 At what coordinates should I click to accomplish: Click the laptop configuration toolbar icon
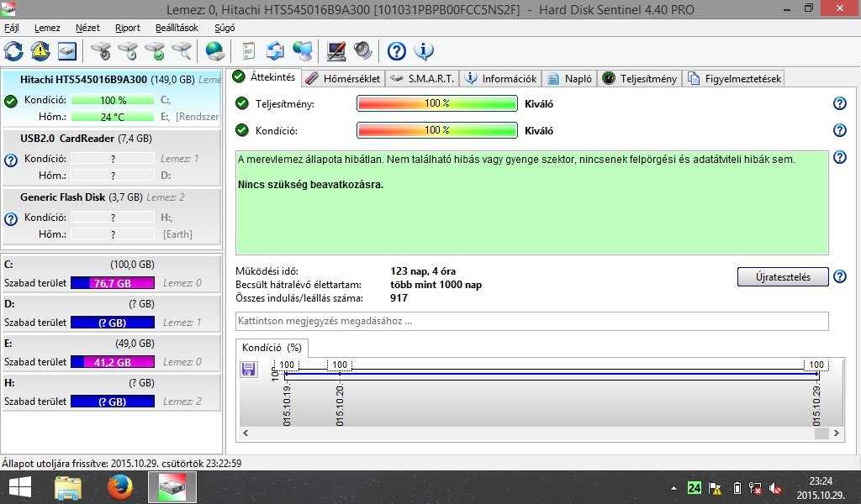point(335,51)
